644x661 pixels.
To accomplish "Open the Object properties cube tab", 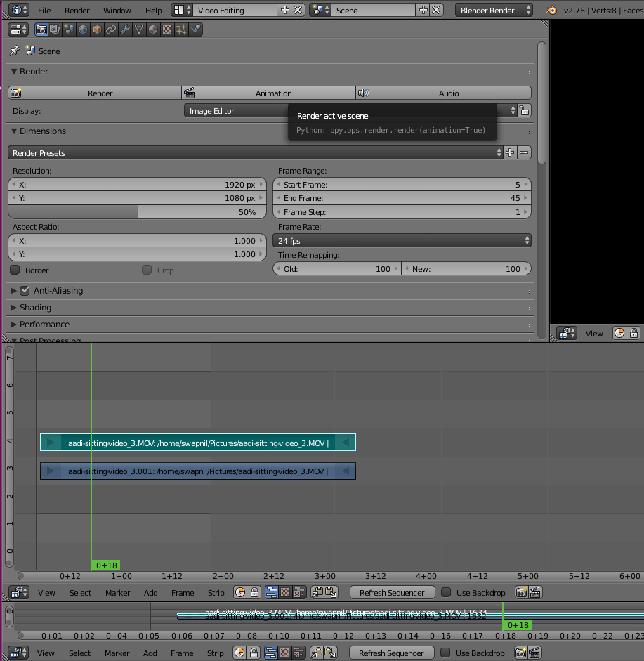I will (x=97, y=30).
